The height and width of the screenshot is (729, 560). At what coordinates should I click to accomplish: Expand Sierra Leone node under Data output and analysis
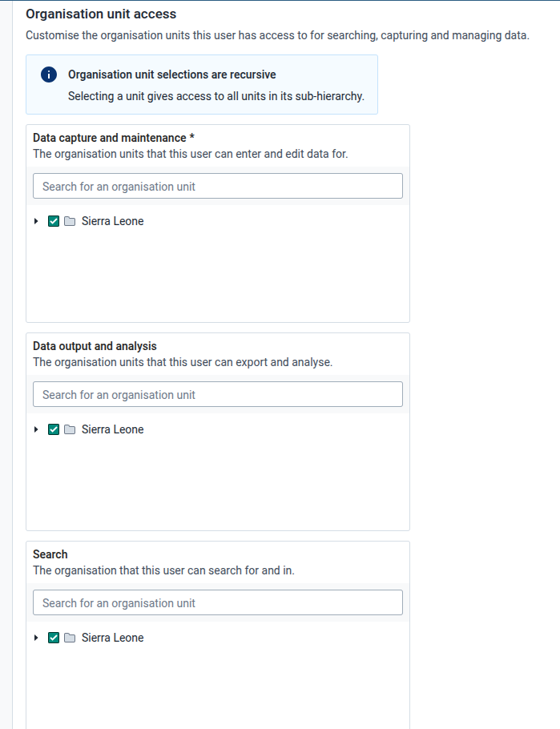coord(36,429)
